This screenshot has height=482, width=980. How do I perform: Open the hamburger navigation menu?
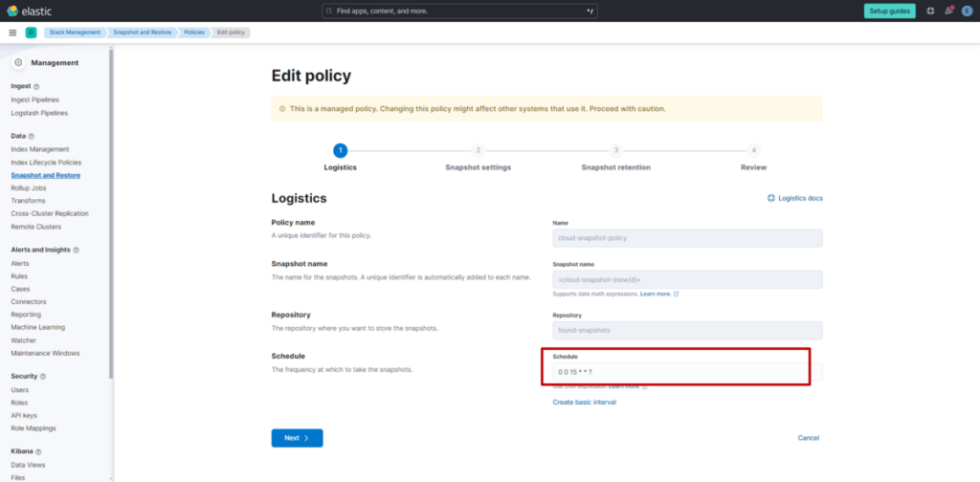point(12,33)
